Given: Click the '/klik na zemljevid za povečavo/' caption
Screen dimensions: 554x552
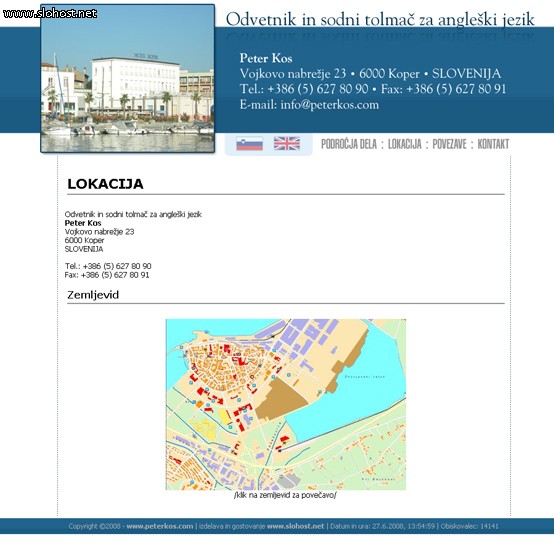Looking at the screenshot, I should [x=285, y=495].
